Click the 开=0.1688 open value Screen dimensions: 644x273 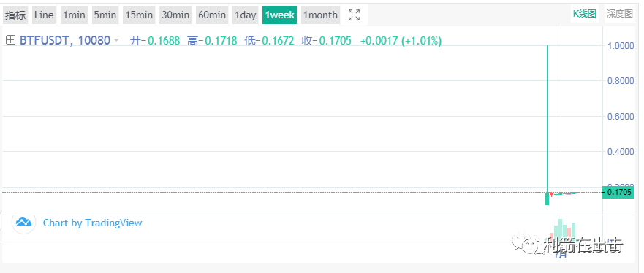tap(155, 41)
